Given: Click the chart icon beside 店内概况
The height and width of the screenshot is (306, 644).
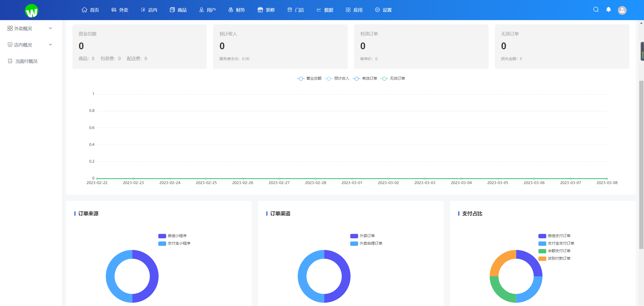Looking at the screenshot, I should (10, 45).
